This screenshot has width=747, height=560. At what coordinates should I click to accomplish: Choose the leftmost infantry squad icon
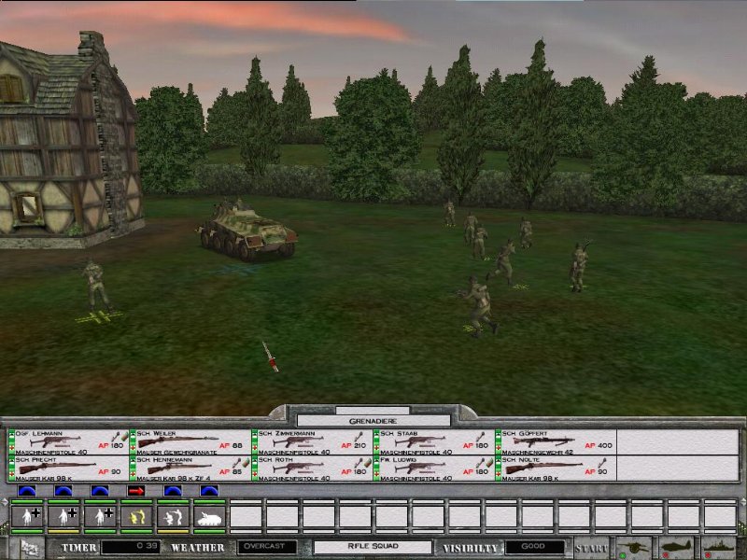point(25,514)
